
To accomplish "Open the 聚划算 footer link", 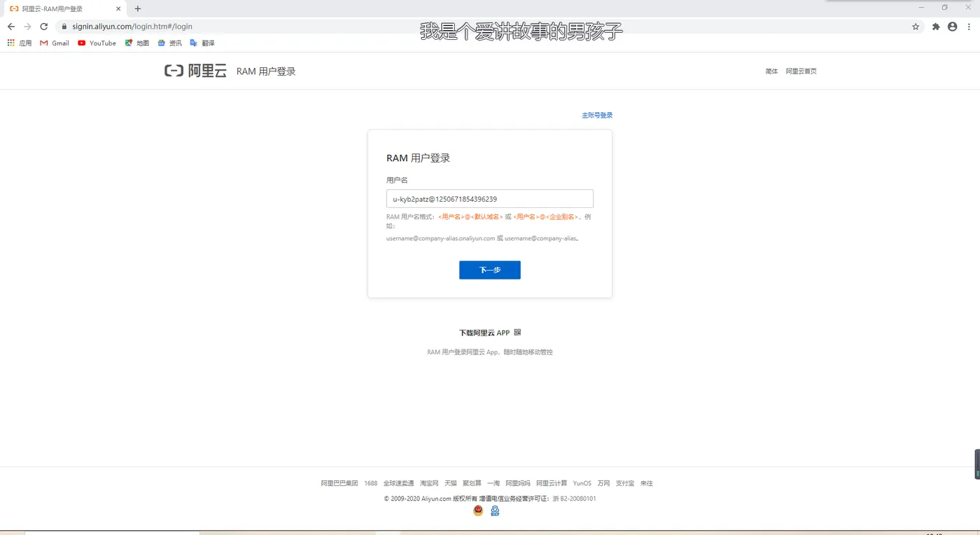I will [472, 483].
